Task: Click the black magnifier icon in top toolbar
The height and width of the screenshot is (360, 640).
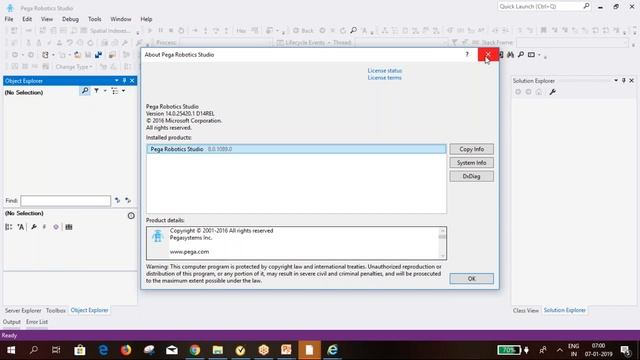Action: point(353,30)
